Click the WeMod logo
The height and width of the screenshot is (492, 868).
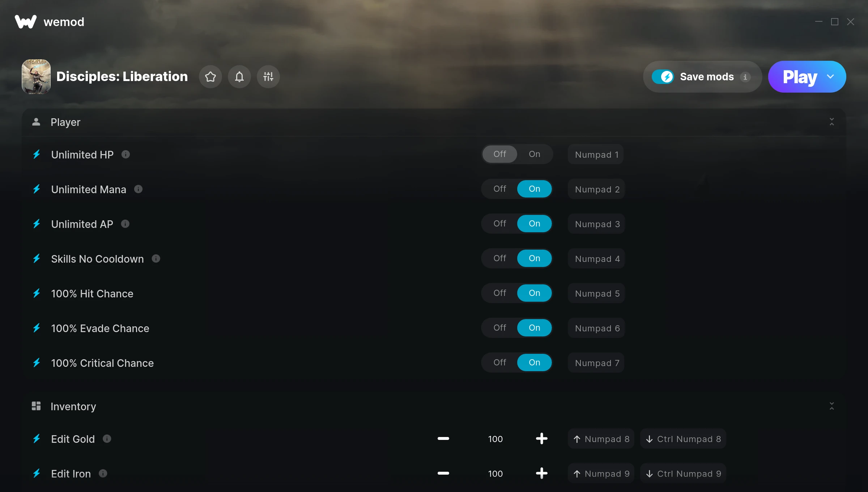[26, 22]
